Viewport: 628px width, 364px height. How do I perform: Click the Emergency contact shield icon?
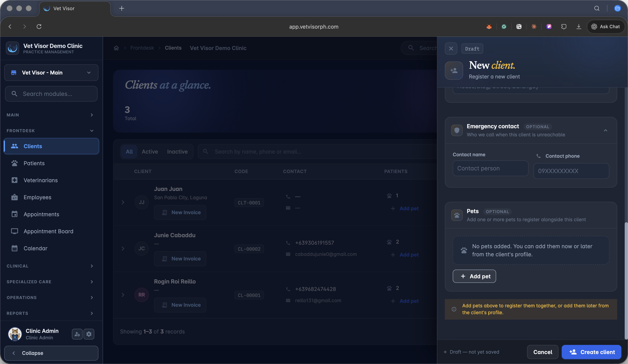point(457,130)
